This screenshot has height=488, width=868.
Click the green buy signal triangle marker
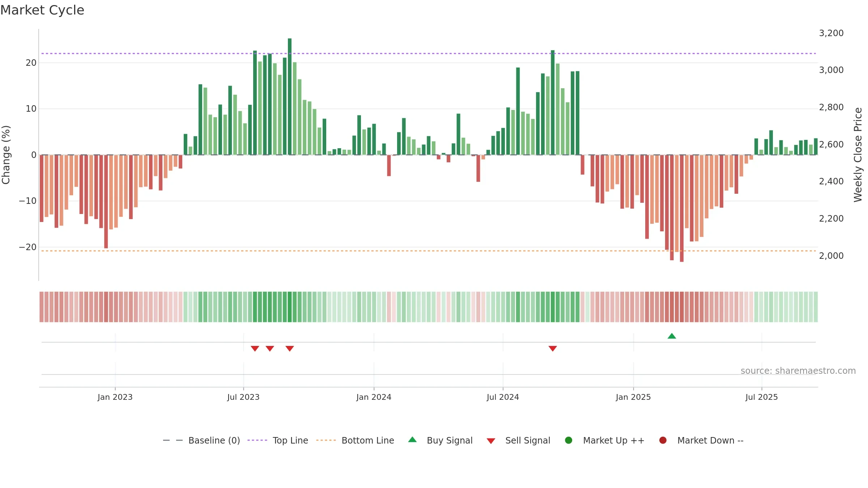point(672,336)
